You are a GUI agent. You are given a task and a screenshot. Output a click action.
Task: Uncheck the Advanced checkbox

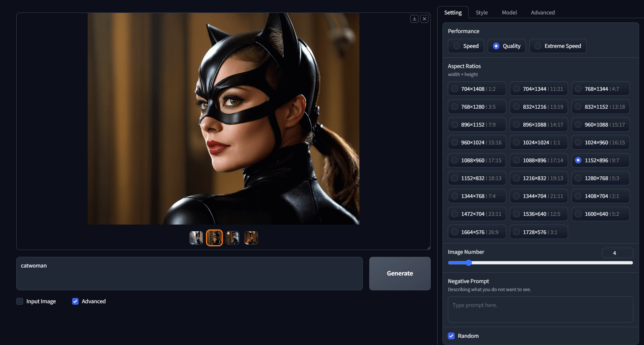[75, 301]
